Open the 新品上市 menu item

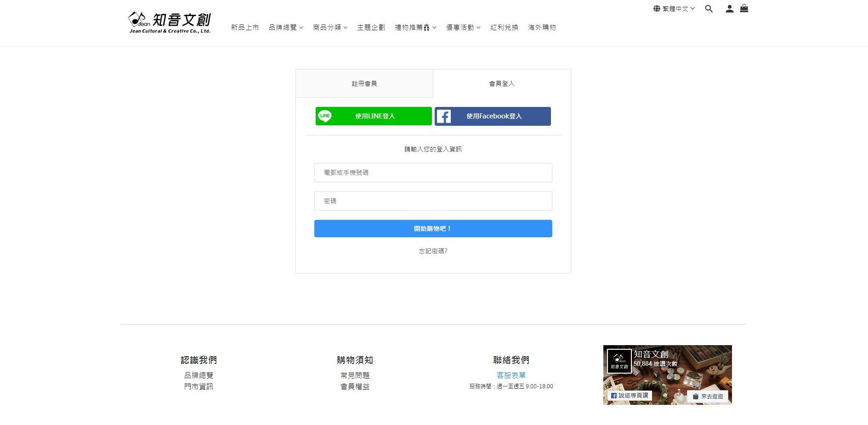tap(245, 28)
